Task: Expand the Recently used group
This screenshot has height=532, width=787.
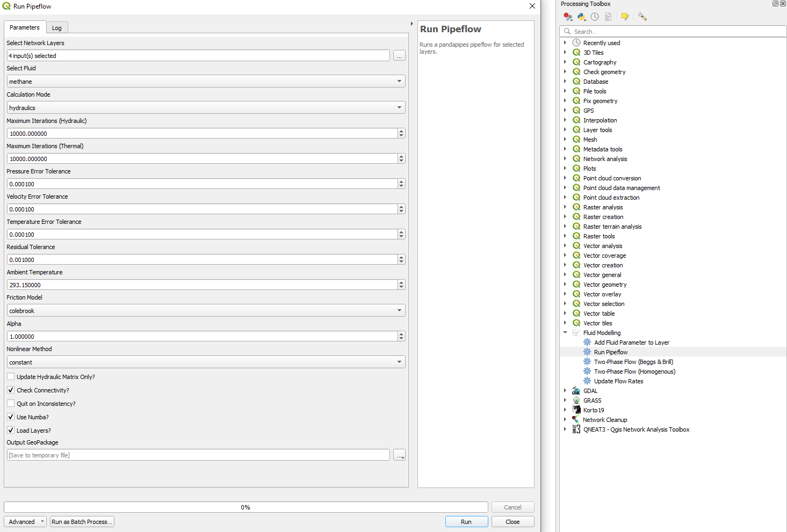Action: coord(565,43)
